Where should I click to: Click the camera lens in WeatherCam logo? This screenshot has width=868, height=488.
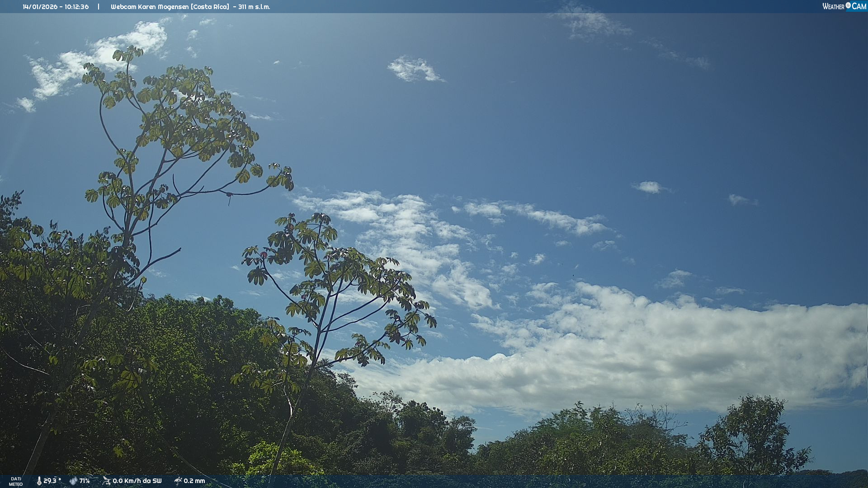click(848, 5)
